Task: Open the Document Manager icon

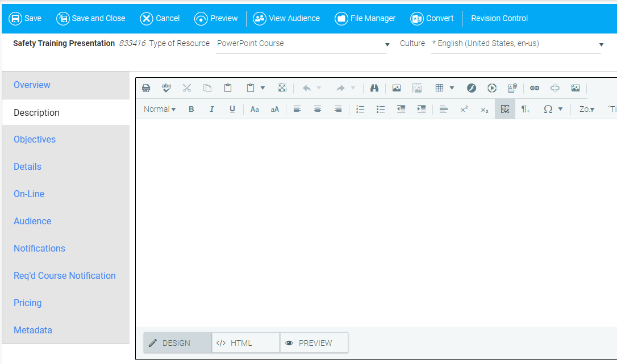Action: tap(512, 88)
